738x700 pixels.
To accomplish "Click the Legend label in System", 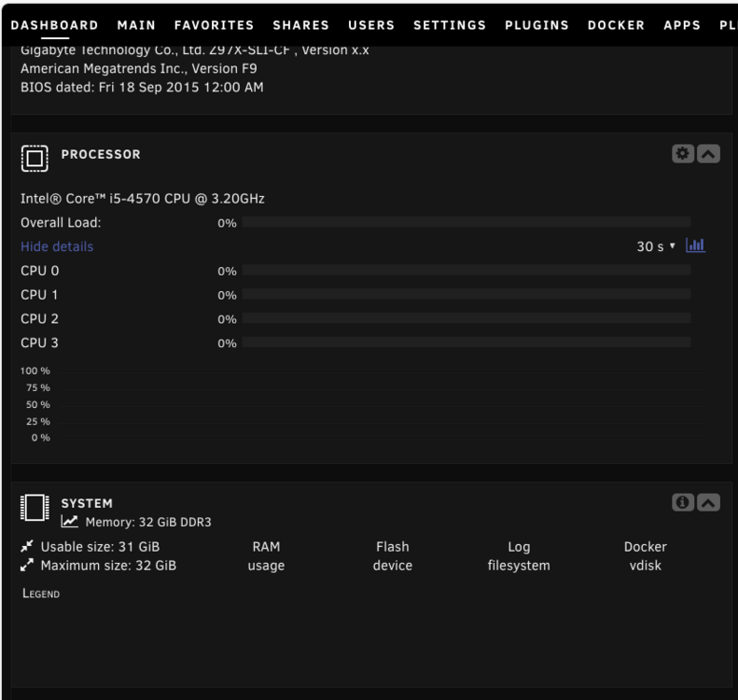I will coord(41,594).
